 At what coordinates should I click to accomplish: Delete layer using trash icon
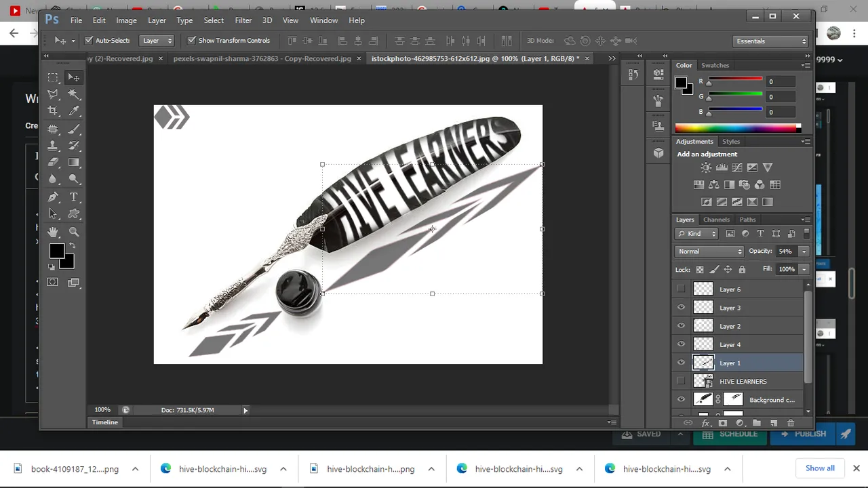click(x=791, y=423)
